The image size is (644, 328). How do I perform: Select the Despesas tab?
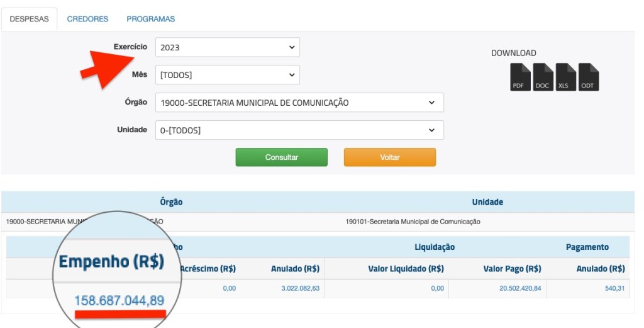click(x=29, y=19)
